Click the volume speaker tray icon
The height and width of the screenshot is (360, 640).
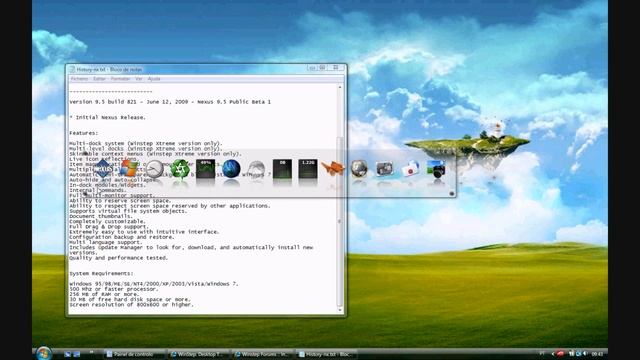(x=586, y=353)
